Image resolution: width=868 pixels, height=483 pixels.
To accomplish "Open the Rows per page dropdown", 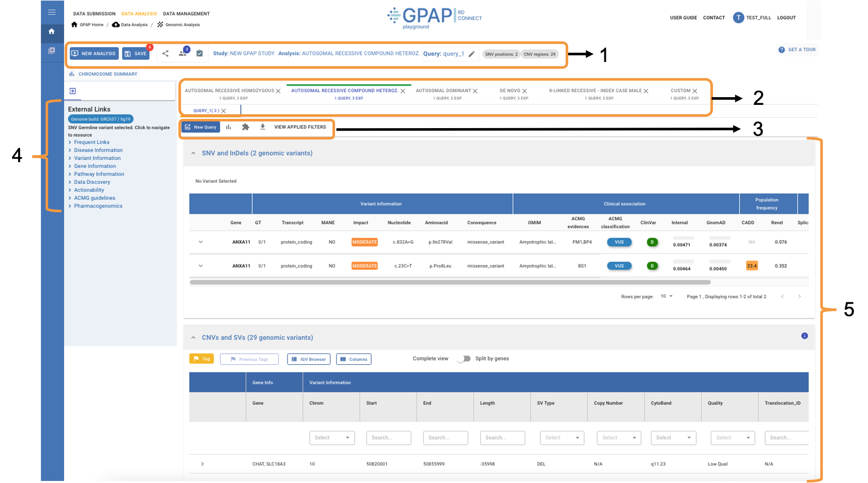I will click(667, 296).
